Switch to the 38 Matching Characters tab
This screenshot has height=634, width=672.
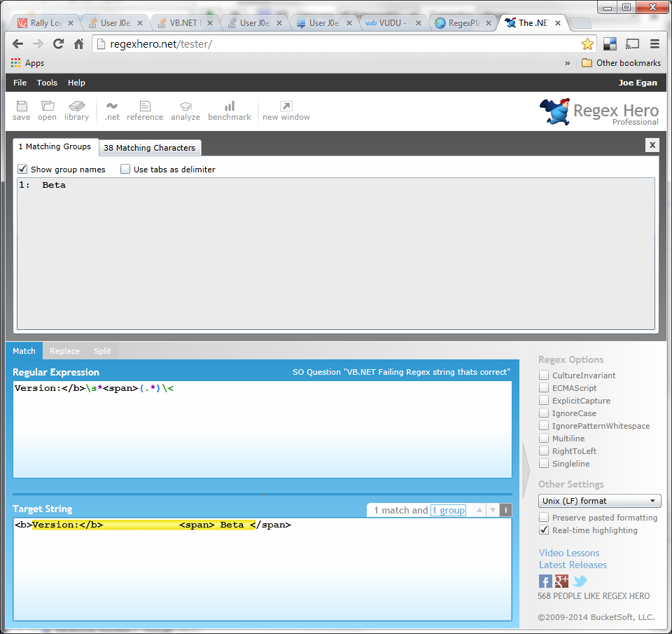click(x=150, y=147)
